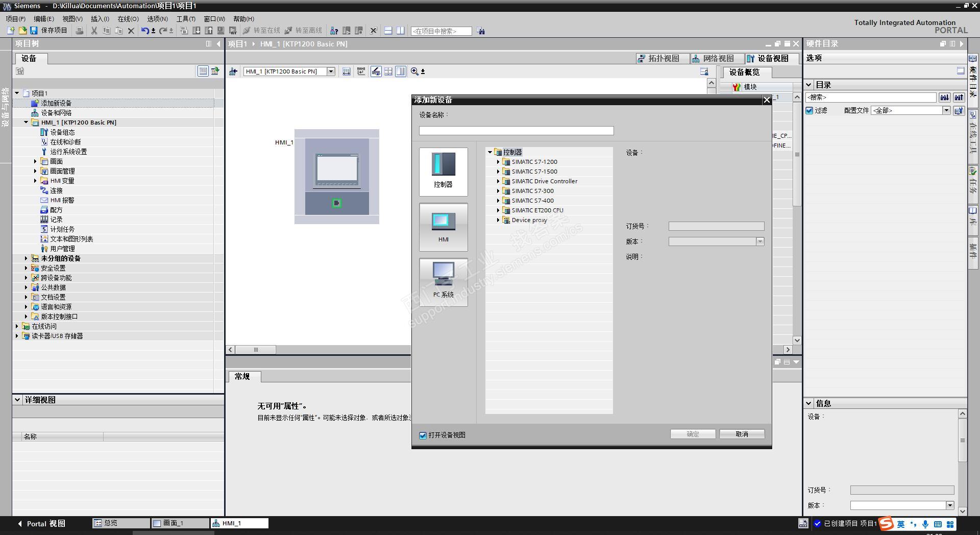This screenshot has width=980, height=535.
Task: Expand the SIMATIC S7-1500 folder
Action: point(498,172)
